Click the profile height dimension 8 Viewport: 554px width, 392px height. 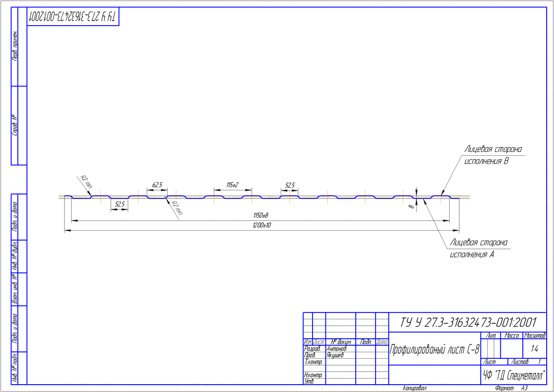(412, 206)
